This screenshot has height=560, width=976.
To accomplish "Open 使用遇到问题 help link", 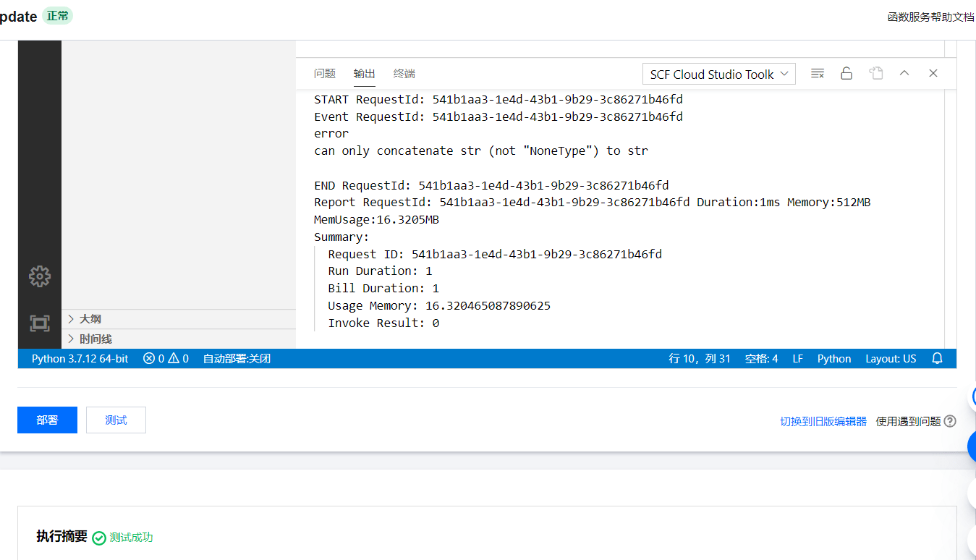I will click(908, 421).
